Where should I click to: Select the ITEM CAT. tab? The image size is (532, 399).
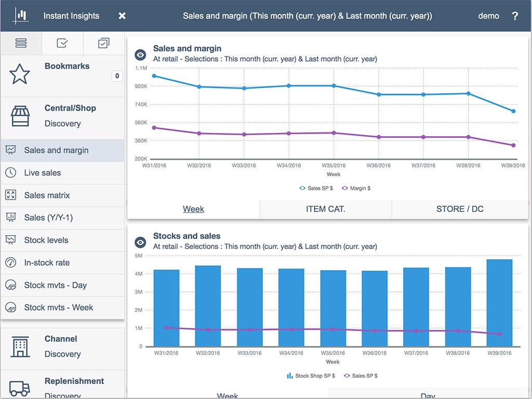click(x=326, y=209)
